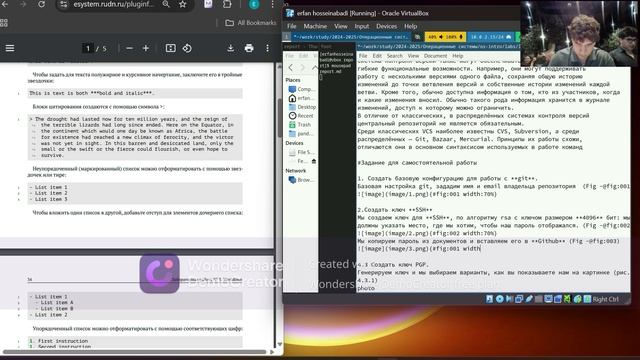This screenshot has height=360, width=640.
Task: Click the VirtualBox display settings indicator
Action: pyautogui.click(x=548, y=299)
